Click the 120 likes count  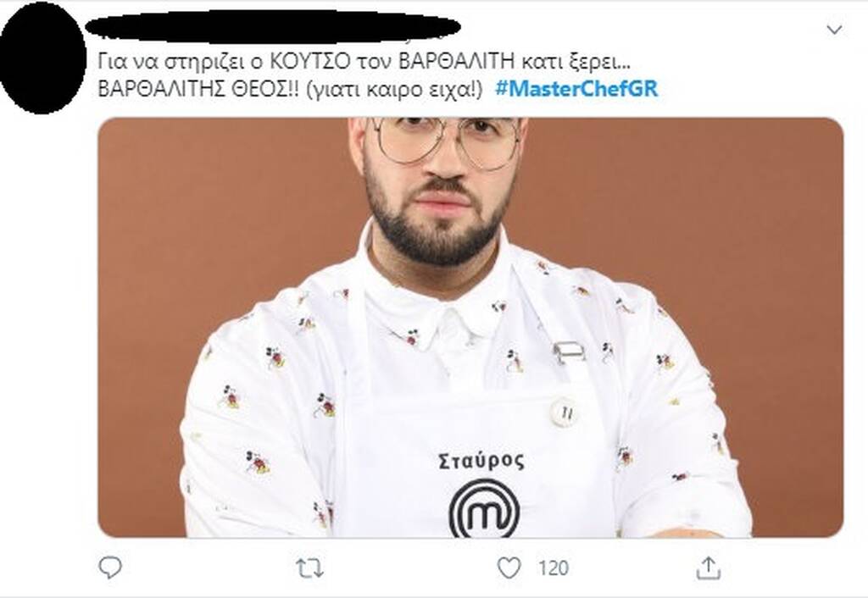[x=553, y=568]
